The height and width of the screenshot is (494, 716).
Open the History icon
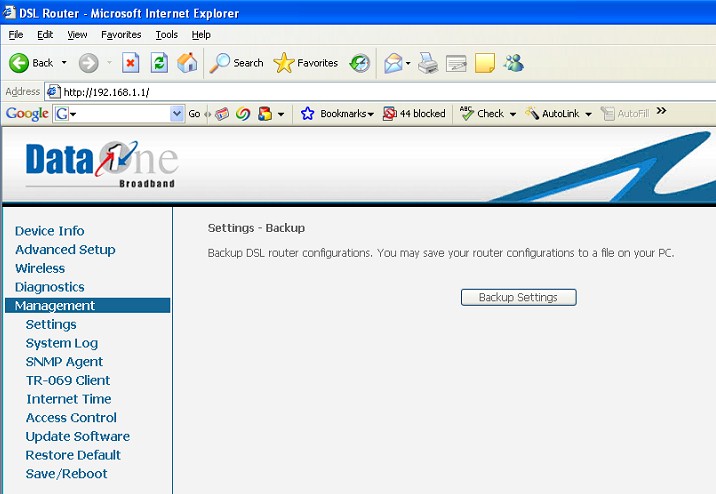tap(360, 63)
